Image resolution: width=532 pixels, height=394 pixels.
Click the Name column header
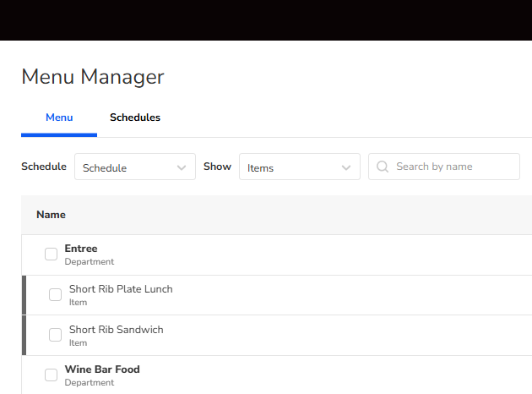coord(51,215)
